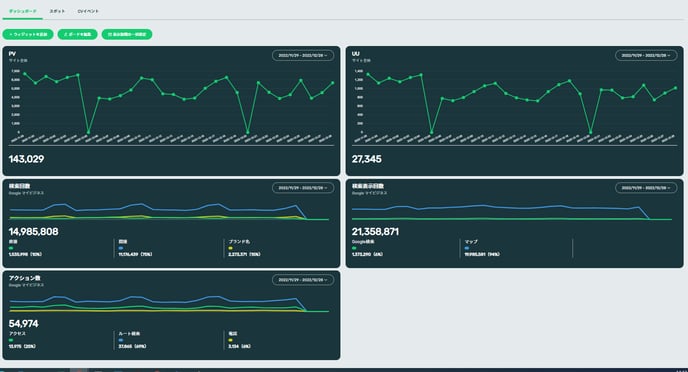Click first data point on PV chart
The image size is (688, 372).
[x=25, y=74]
